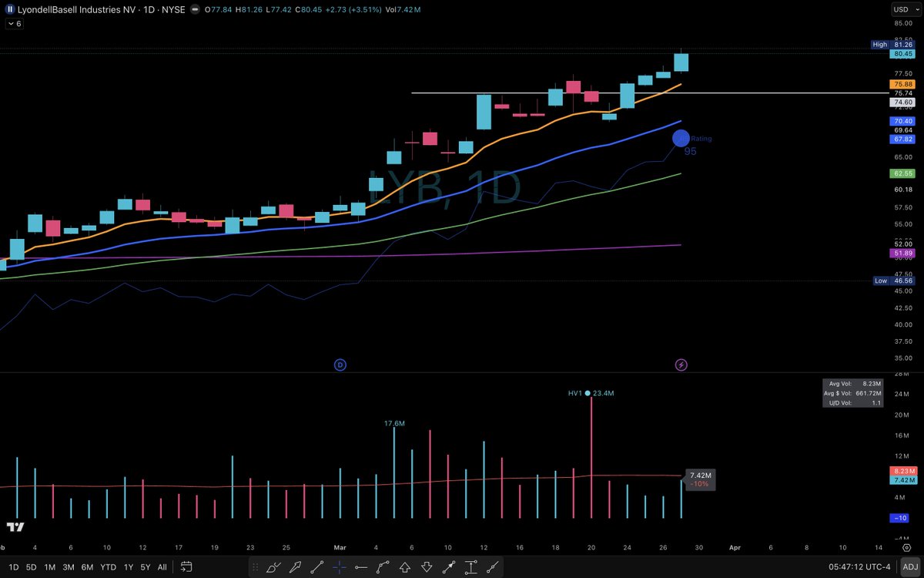Select the arrow-down marker tool
924x578 pixels.
[426, 567]
